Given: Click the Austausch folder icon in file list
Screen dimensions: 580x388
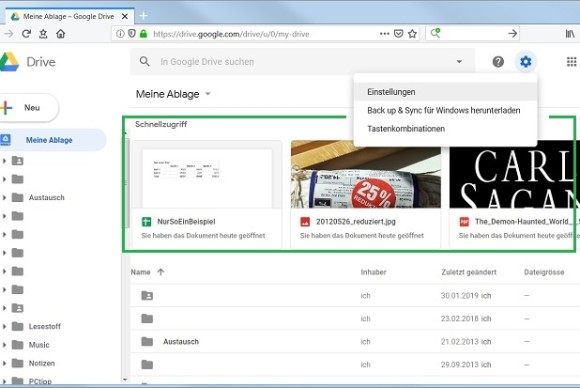Looking at the screenshot, I should point(147,341).
